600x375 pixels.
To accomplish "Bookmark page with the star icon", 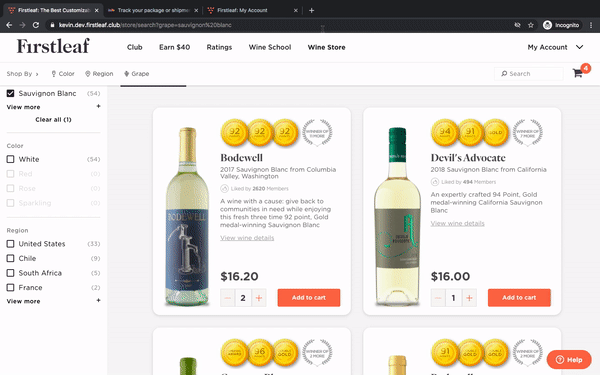I will [531, 25].
